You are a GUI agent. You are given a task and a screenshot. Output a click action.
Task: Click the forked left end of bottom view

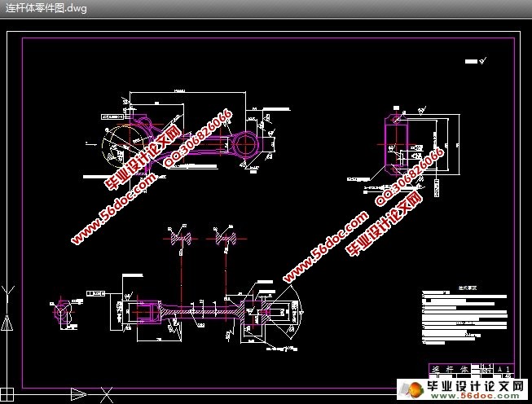pyautogui.click(x=141, y=311)
